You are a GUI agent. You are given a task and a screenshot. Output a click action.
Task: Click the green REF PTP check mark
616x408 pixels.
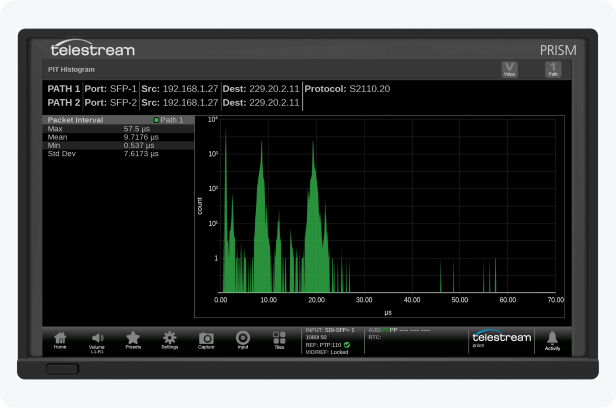(347, 345)
